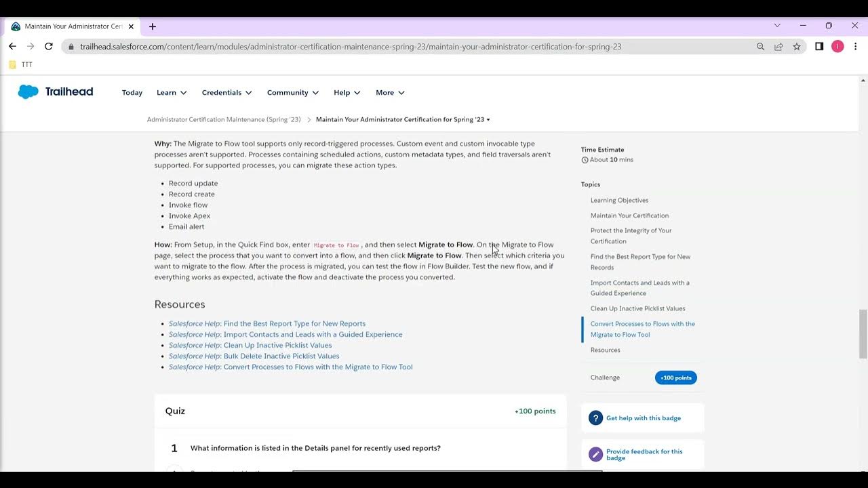The height and width of the screenshot is (488, 868).
Task: Click the browser forward arrow
Action: click(x=31, y=46)
